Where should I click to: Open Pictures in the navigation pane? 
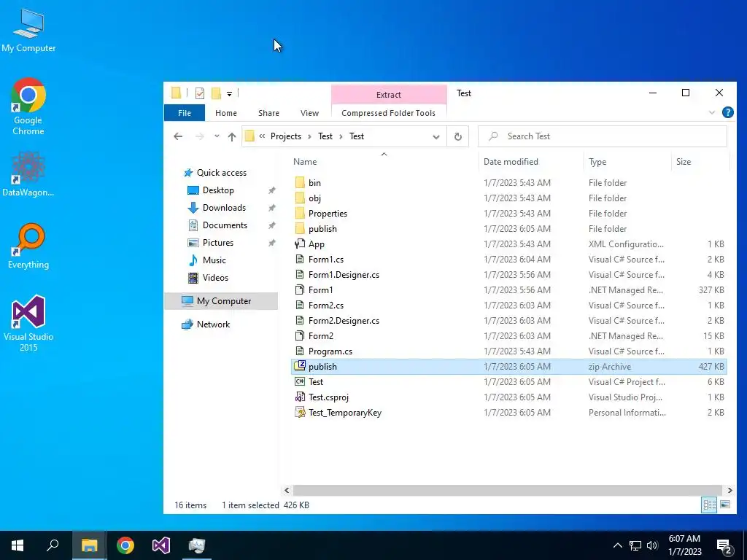[x=217, y=243]
